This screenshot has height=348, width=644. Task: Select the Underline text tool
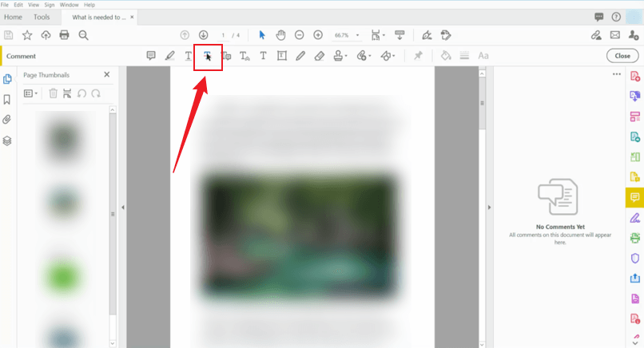(x=188, y=56)
